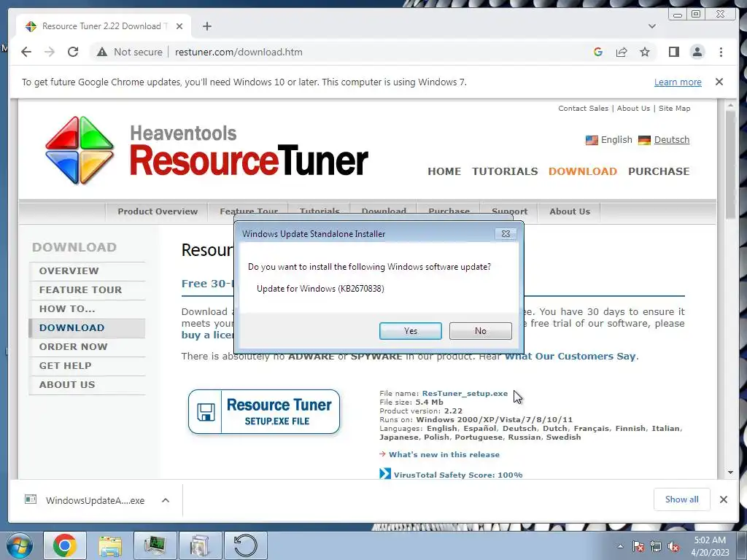747x560 pixels.
Task: Click the share page icon
Action: 622,52
